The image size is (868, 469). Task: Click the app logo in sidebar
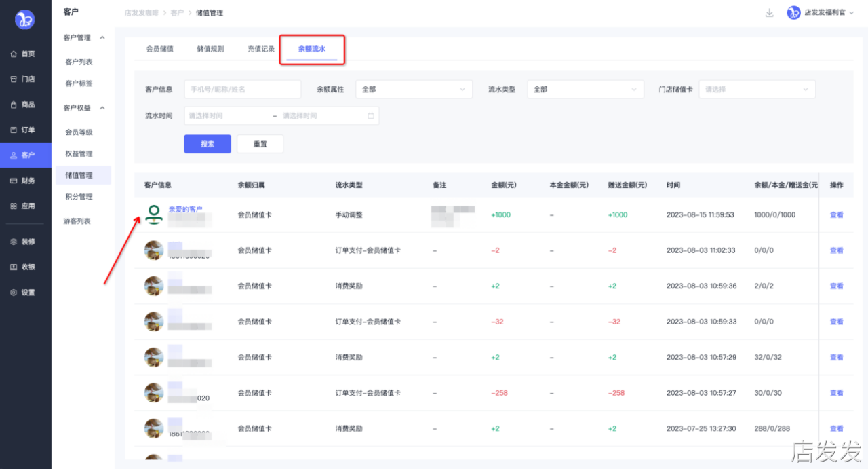tap(25, 20)
